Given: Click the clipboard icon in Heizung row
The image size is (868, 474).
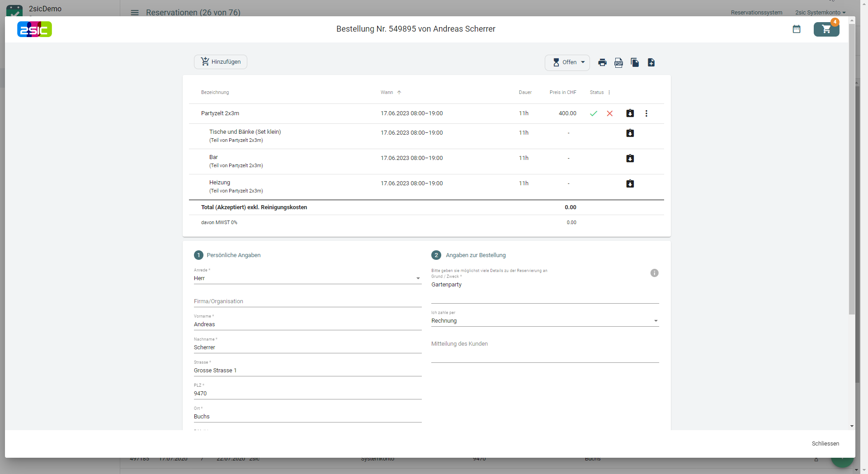Looking at the screenshot, I should point(630,184).
